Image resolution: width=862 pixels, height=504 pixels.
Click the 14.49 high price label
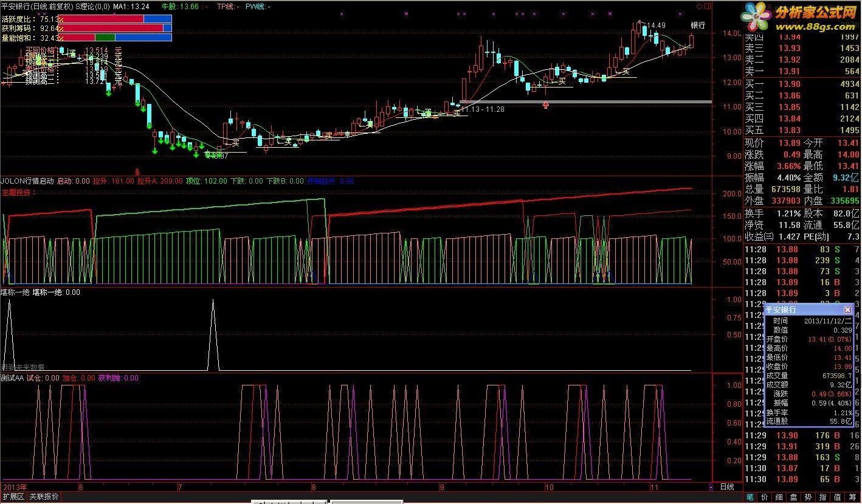[656, 26]
